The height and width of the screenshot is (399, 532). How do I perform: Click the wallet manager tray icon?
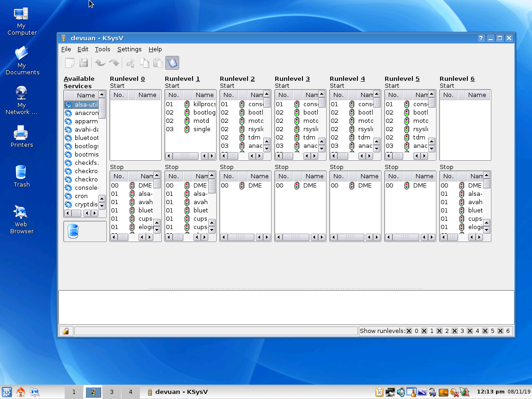coord(443,393)
